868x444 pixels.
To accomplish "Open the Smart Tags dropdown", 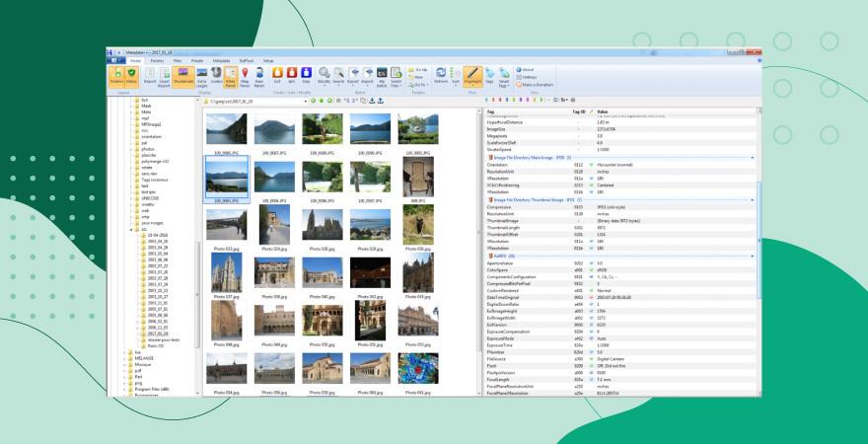I will coord(504,77).
